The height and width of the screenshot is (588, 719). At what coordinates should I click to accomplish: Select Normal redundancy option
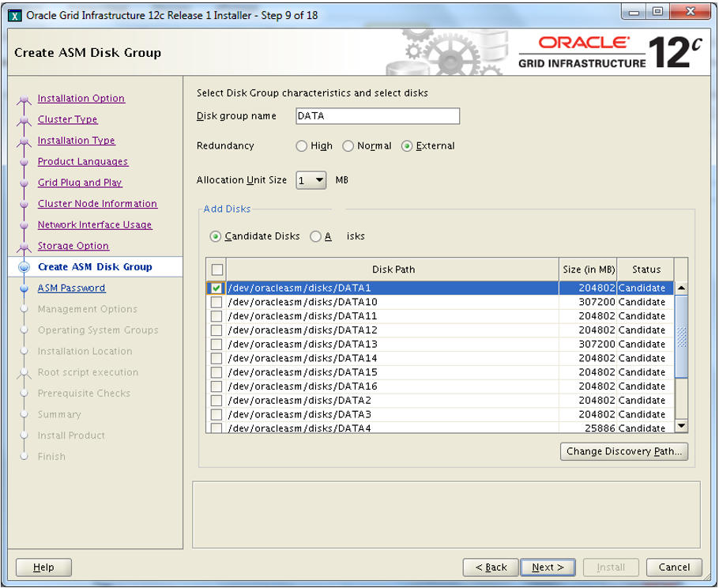point(348,146)
